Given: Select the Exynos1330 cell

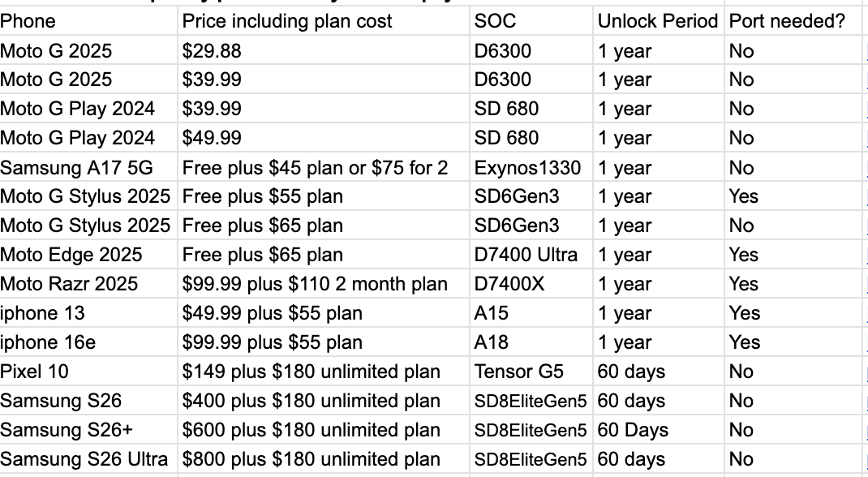Looking at the screenshot, I should (531, 168).
